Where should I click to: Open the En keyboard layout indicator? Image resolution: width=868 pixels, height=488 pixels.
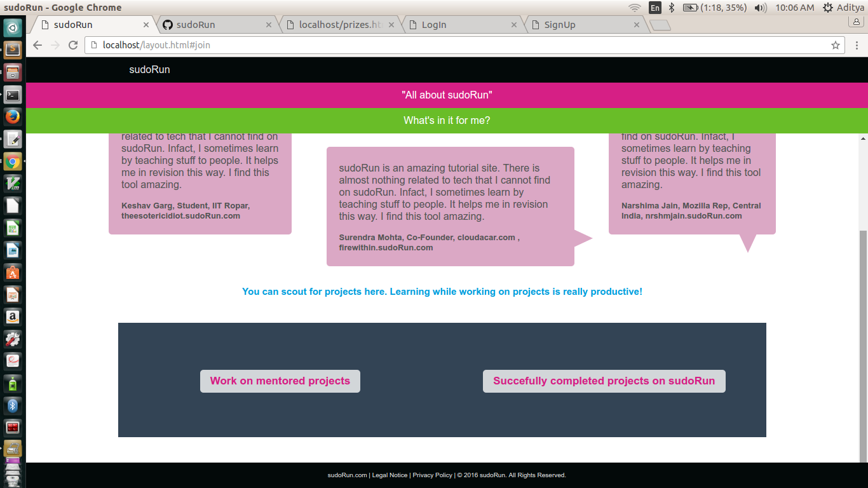click(654, 8)
